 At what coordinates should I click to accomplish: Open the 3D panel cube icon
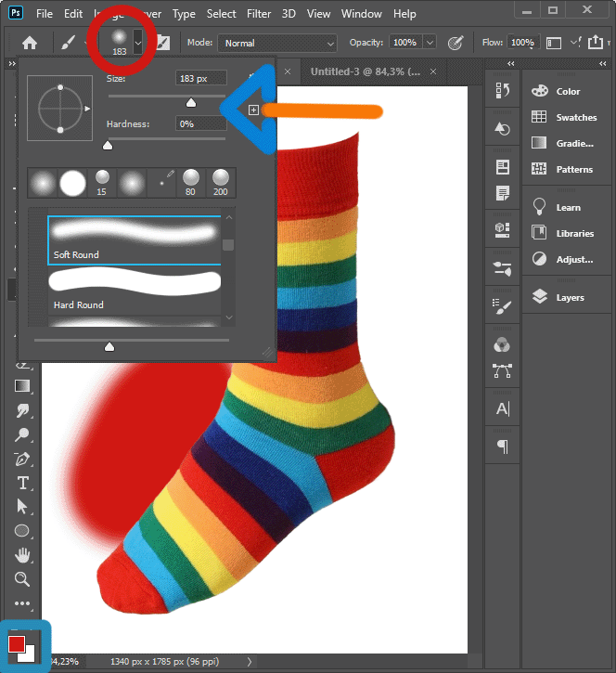tap(502, 230)
